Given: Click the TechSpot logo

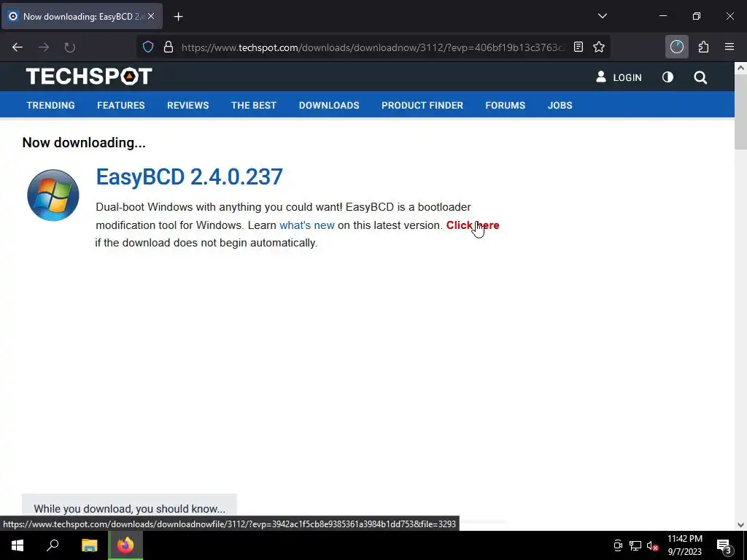Looking at the screenshot, I should (89, 76).
